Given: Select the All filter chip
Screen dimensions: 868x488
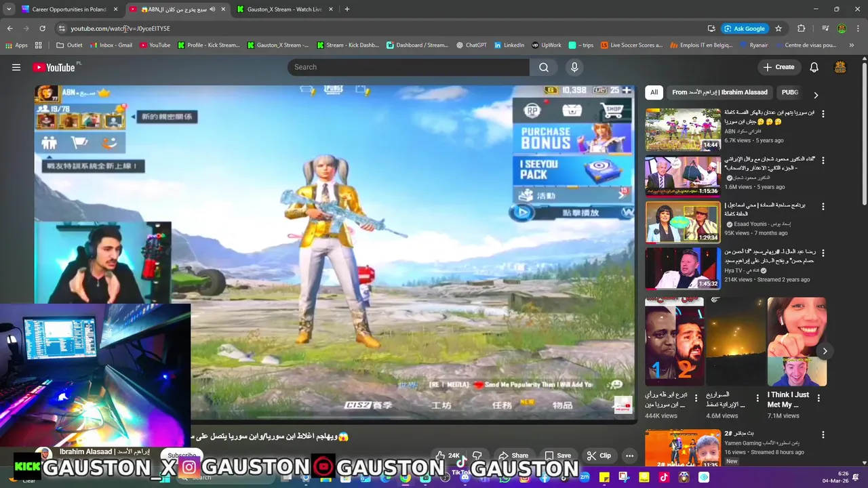Looking at the screenshot, I should (x=654, y=92).
